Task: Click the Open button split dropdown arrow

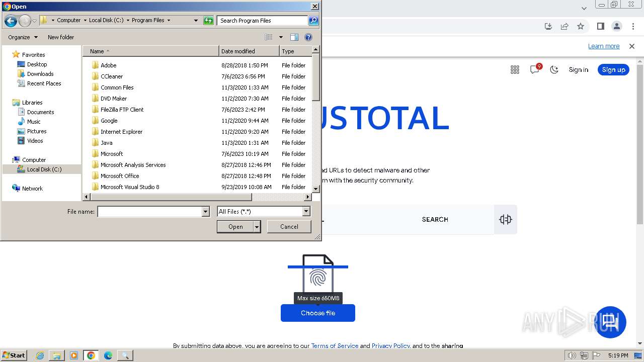Action: pyautogui.click(x=257, y=227)
